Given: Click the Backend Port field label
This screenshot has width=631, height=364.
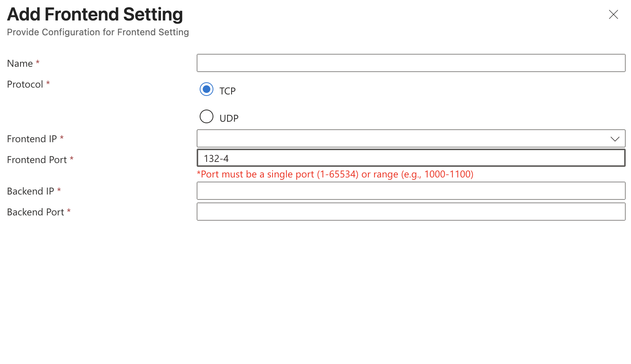Looking at the screenshot, I should click(36, 212).
